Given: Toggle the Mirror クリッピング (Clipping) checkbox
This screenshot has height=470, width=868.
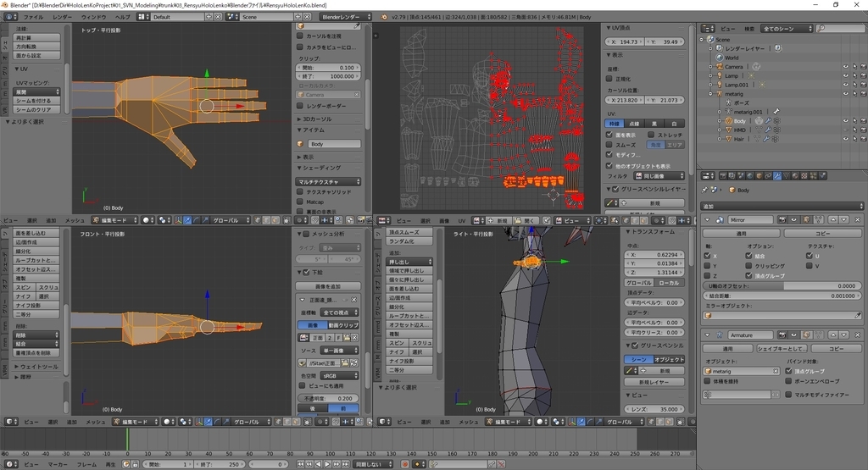Looking at the screenshot, I should (749, 265).
